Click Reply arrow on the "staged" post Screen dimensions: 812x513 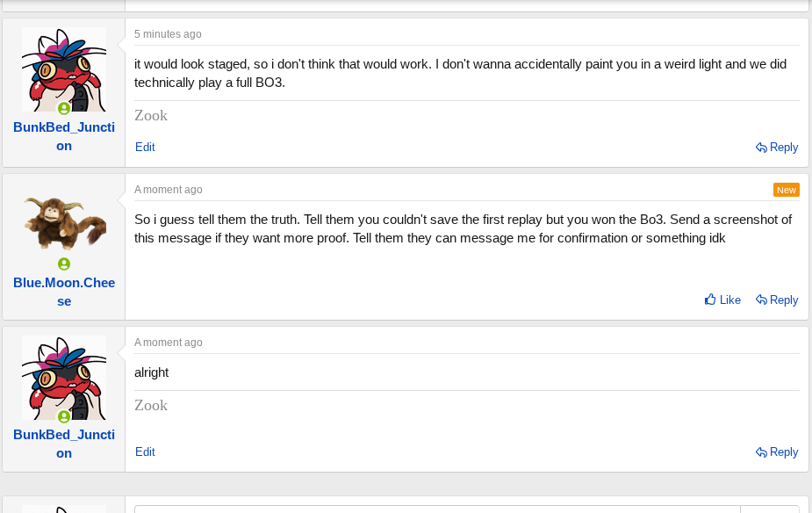777,148
